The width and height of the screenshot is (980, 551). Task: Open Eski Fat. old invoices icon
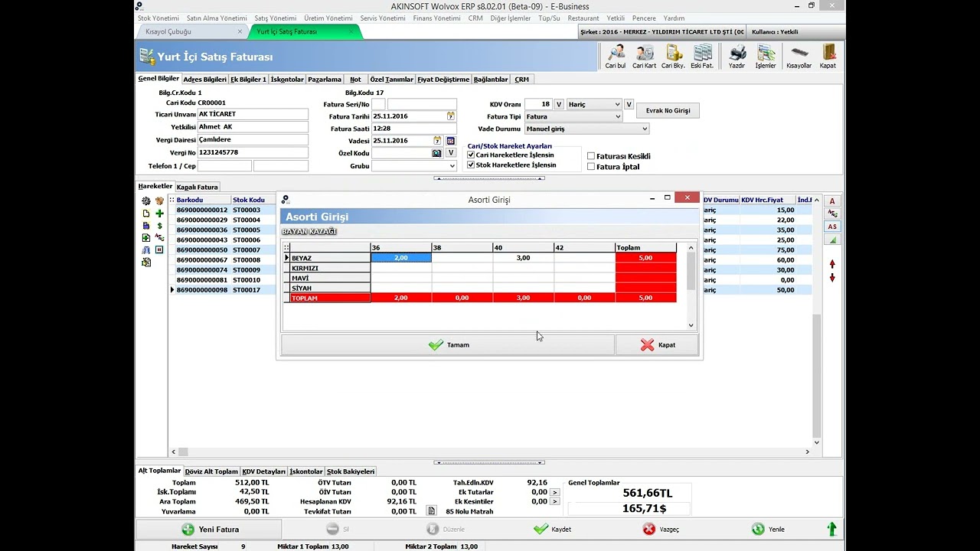[x=702, y=57]
